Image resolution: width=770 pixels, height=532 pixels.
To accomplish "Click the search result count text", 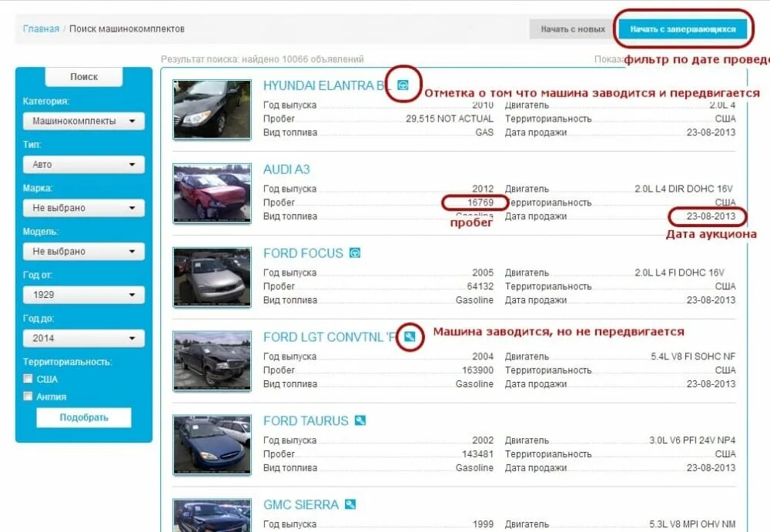I will tap(263, 59).
